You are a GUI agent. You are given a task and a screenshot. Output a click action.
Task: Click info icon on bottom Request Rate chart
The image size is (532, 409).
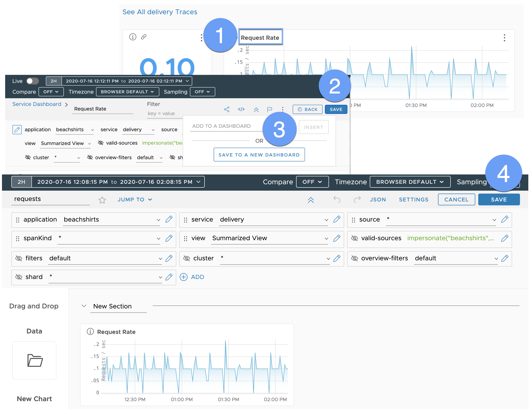pyautogui.click(x=90, y=332)
